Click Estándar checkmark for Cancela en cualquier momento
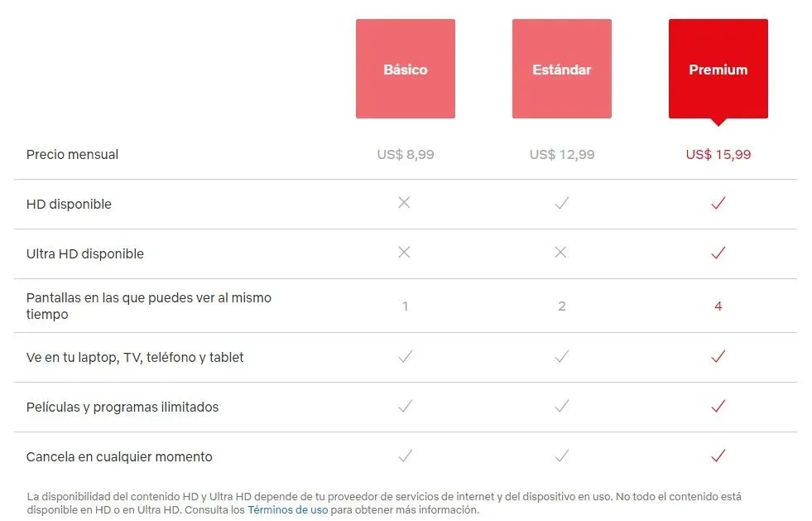 click(x=562, y=456)
